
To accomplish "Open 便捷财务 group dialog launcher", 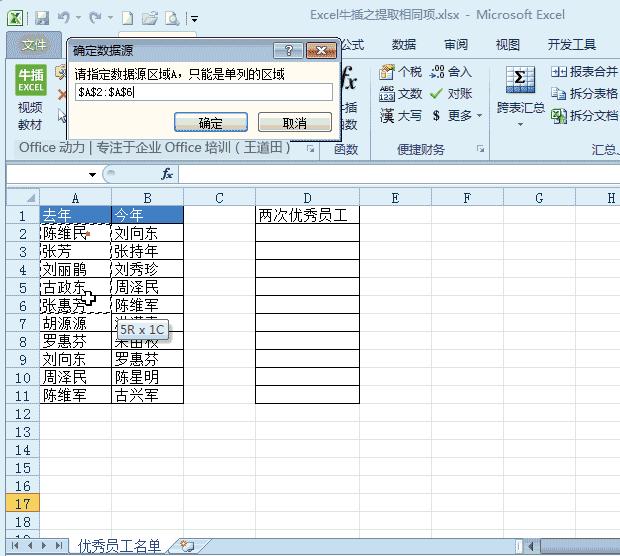I will pos(480,149).
